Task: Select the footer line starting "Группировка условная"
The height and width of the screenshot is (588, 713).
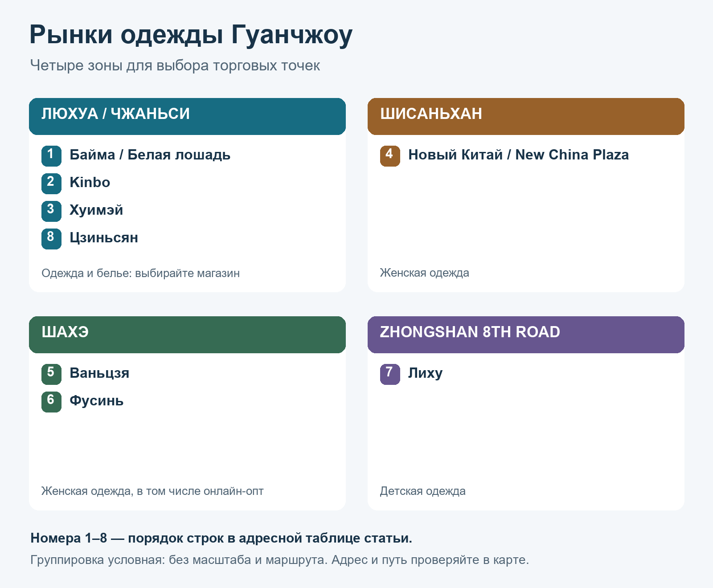Action: pos(279,559)
